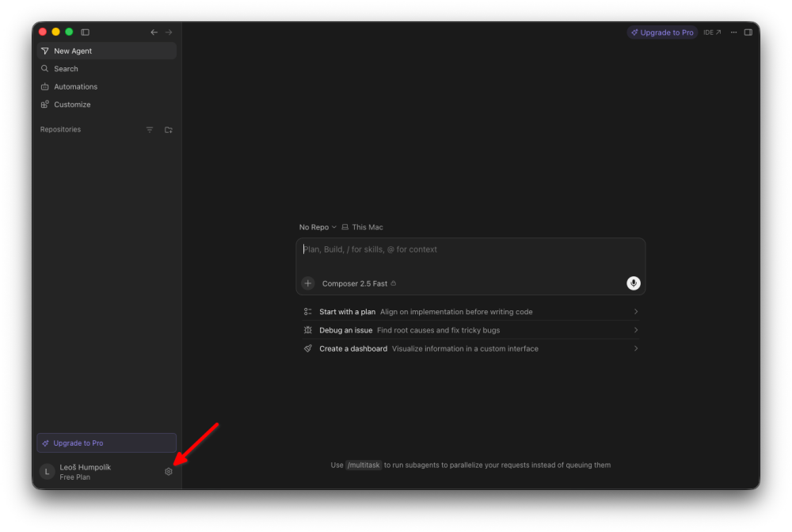Go back with the left arrow
The width and height of the screenshot is (792, 532).
click(154, 32)
